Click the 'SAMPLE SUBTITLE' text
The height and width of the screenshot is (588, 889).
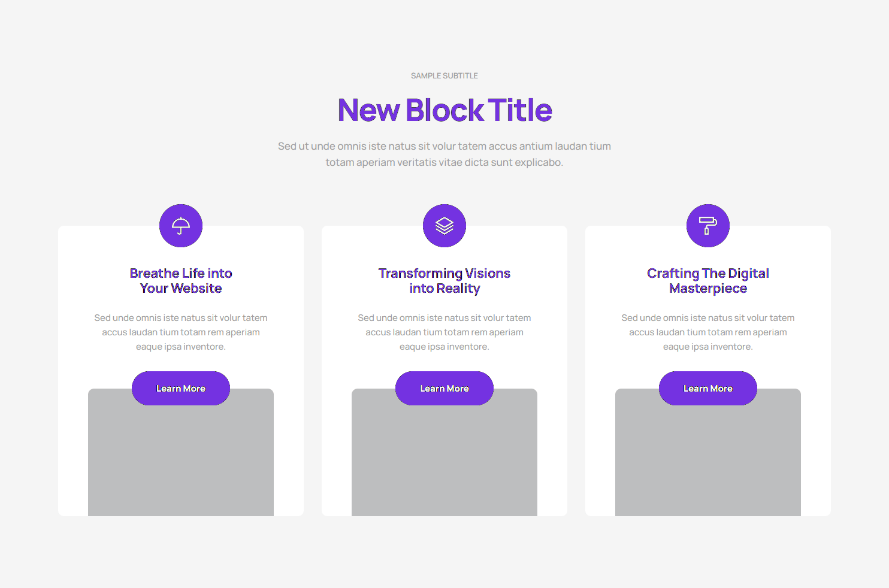pyautogui.click(x=444, y=76)
